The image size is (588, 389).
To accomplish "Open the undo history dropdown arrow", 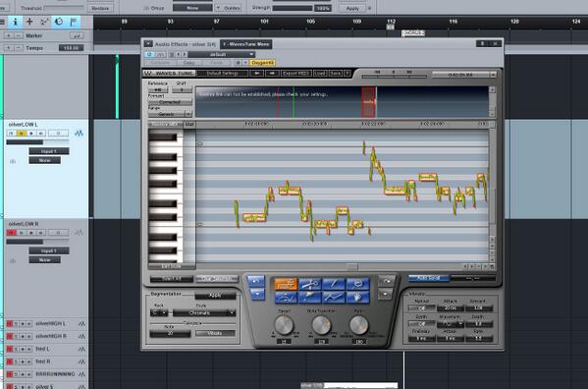I will coord(256,294).
